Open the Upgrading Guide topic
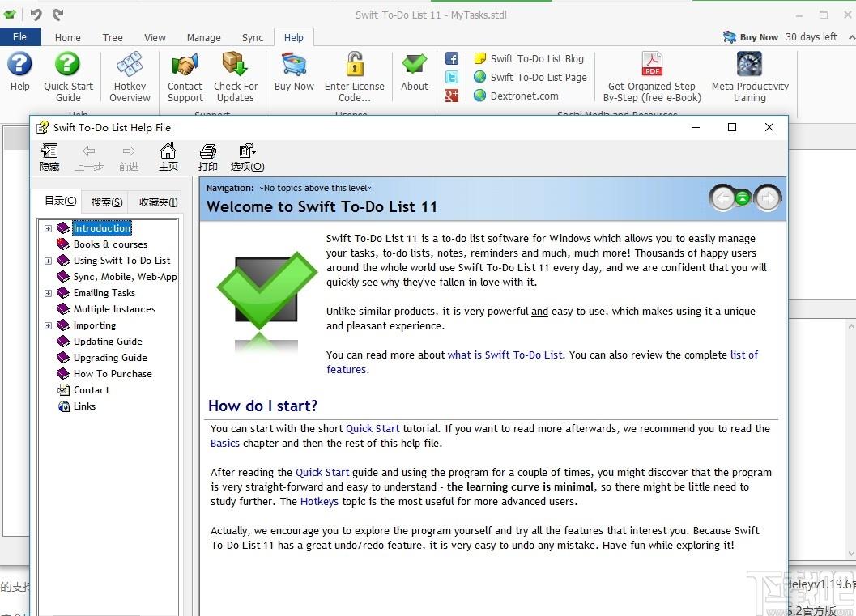The image size is (856, 616). coord(110,358)
